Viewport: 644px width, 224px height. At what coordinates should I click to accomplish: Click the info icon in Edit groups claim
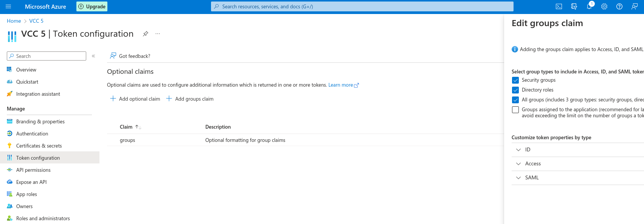click(x=515, y=49)
